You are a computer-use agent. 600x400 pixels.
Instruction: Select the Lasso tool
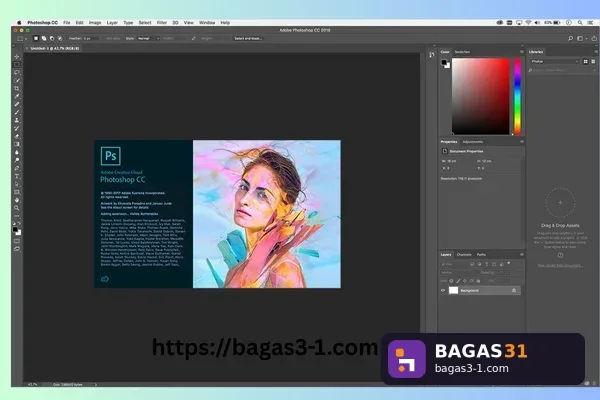pos(16,72)
